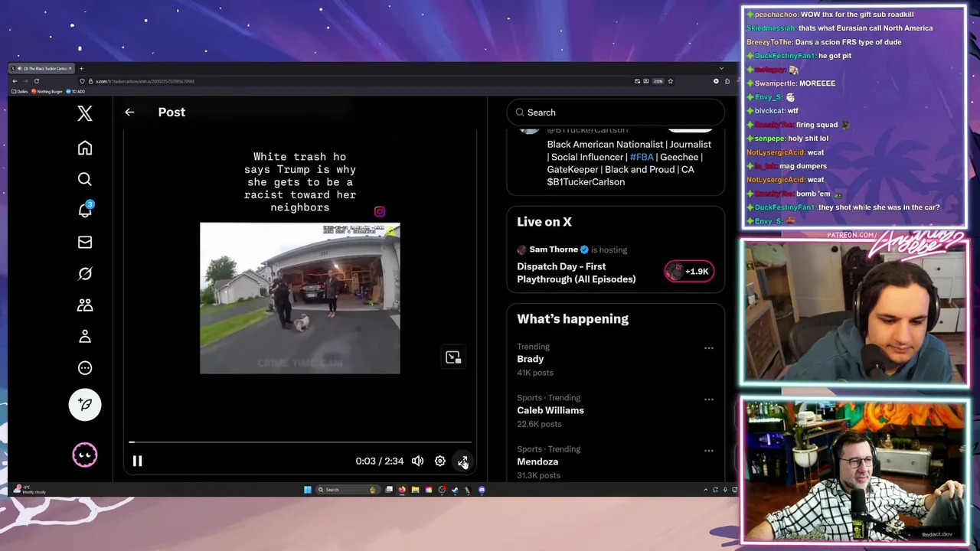Toggle video fullscreen mode

pyautogui.click(x=462, y=461)
